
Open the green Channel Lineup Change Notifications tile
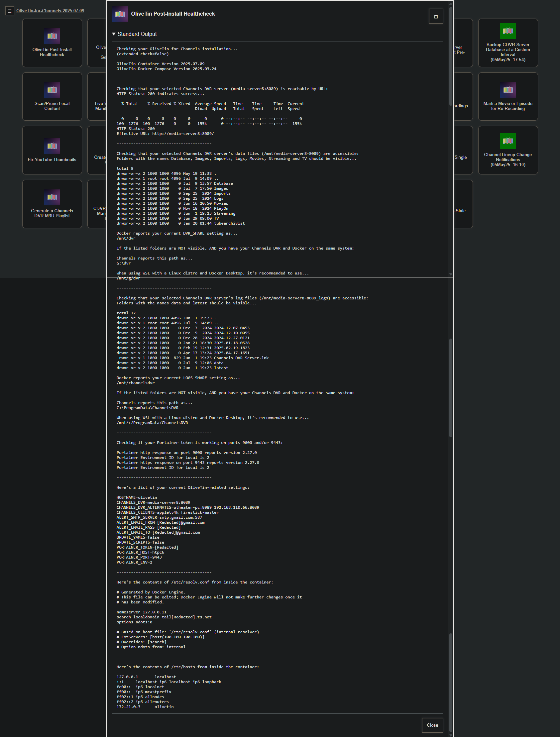(508, 150)
